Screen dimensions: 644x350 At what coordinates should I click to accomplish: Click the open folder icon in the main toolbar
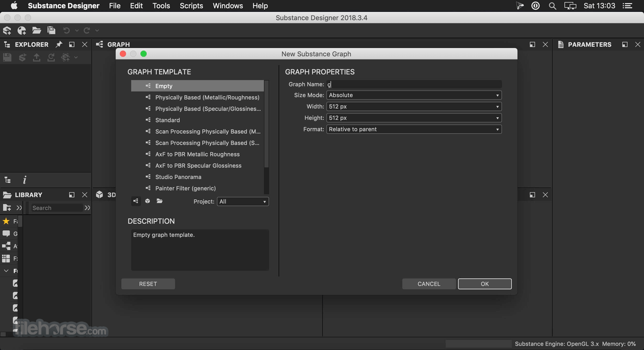point(36,30)
